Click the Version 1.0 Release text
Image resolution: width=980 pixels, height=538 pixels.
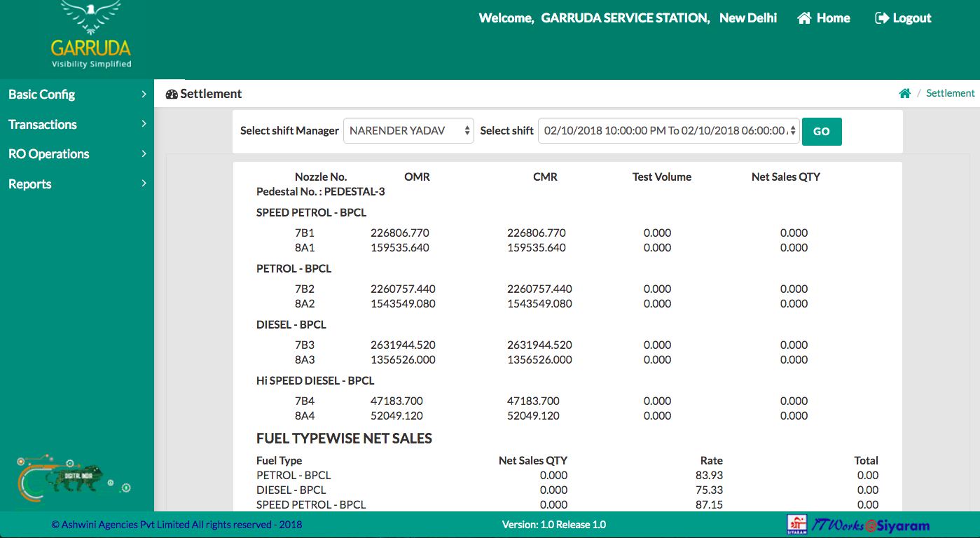(x=554, y=524)
